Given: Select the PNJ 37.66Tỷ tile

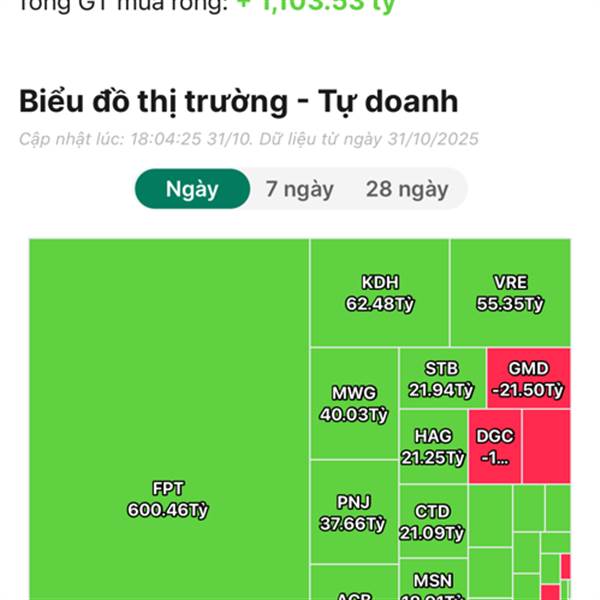Looking at the screenshot, I should click(354, 512).
